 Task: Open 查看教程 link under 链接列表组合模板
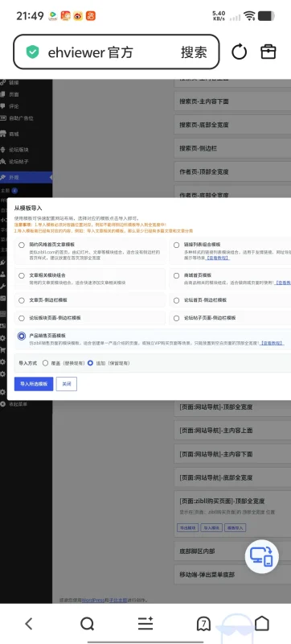(x=218, y=258)
